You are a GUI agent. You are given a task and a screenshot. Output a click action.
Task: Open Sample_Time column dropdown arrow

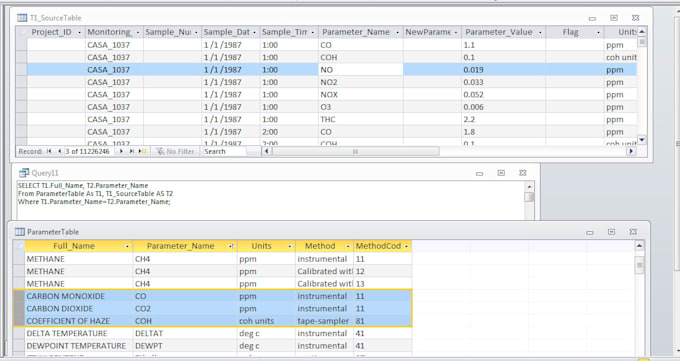click(x=312, y=33)
